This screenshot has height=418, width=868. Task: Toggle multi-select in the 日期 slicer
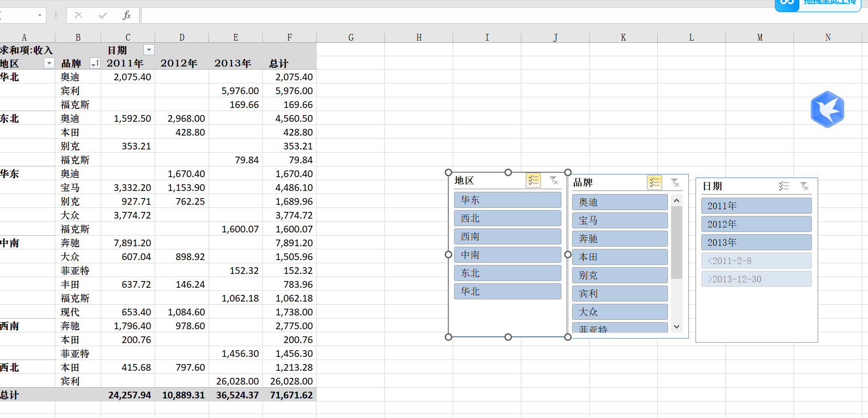click(784, 186)
